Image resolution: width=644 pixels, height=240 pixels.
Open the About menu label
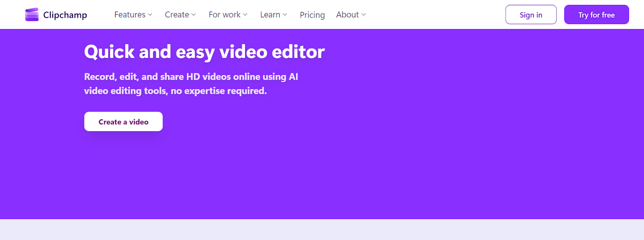click(347, 14)
